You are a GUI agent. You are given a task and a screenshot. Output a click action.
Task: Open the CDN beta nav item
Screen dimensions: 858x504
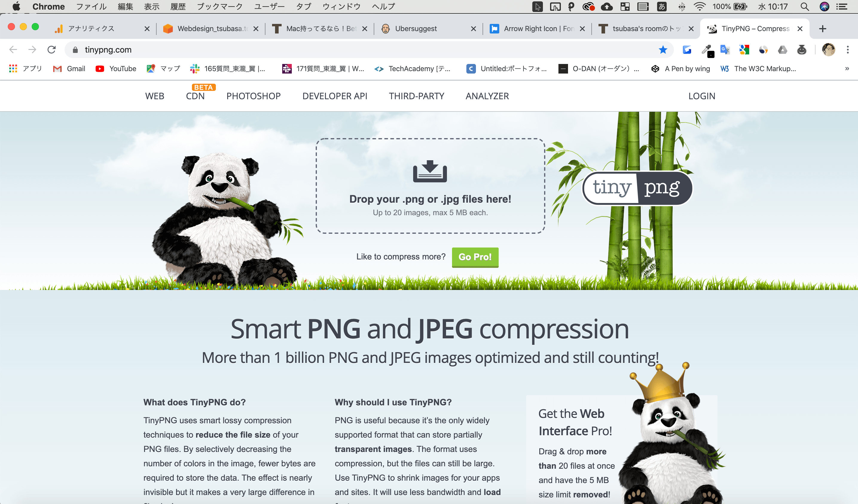pyautogui.click(x=196, y=96)
